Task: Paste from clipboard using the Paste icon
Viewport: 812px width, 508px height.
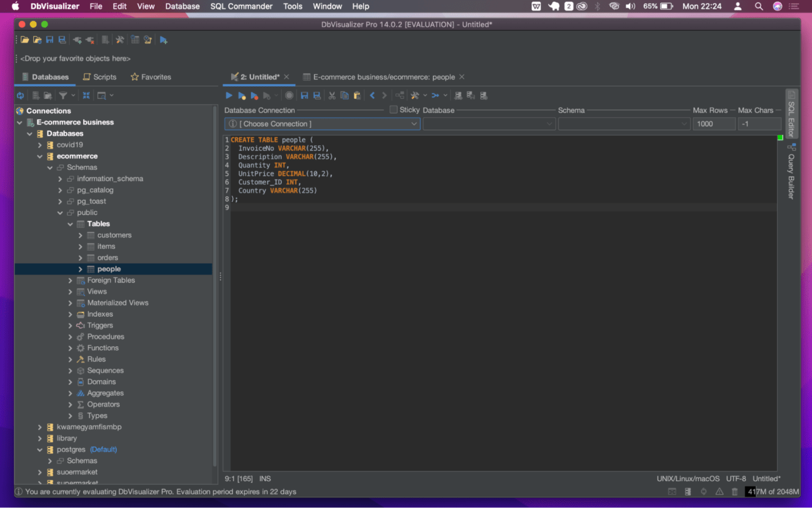Action: click(x=357, y=95)
